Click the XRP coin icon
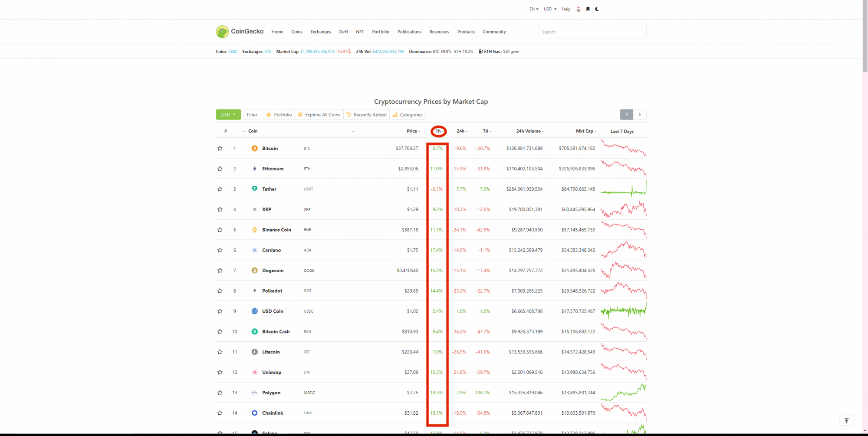 point(255,209)
